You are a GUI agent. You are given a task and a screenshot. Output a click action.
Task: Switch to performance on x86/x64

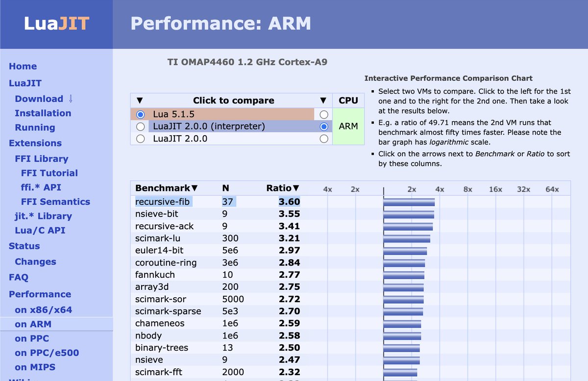tap(43, 310)
